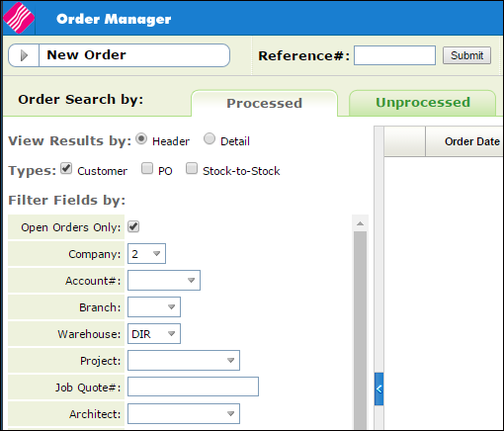Switch to the Unprocessed tab
Viewport: 504px width, 431px height.
[423, 103]
